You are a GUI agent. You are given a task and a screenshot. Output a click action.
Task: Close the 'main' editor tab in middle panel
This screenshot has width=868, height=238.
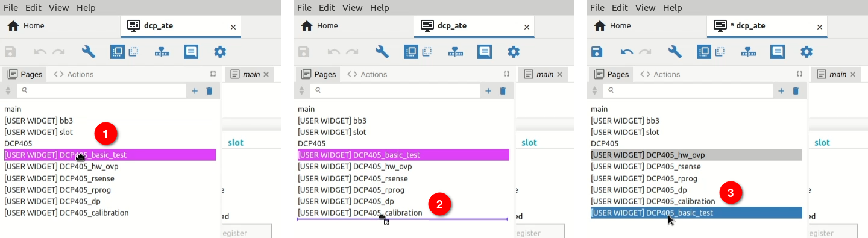559,74
